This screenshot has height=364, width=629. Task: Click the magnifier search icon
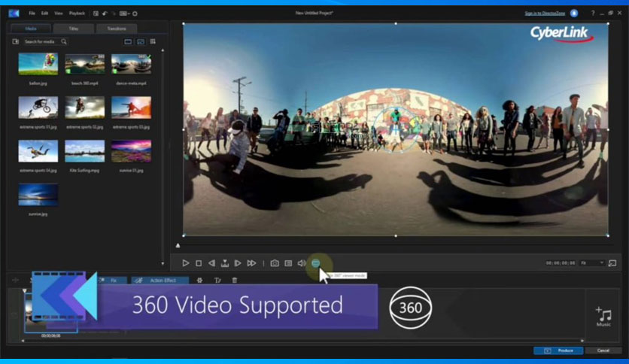pos(64,41)
